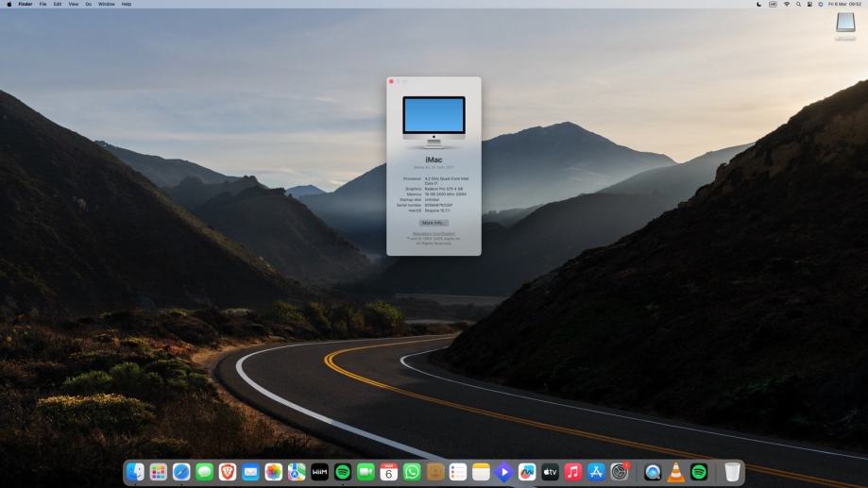Open Wi-Fi status menu
Viewport: 868px width, 488px height.
pyautogui.click(x=786, y=4)
